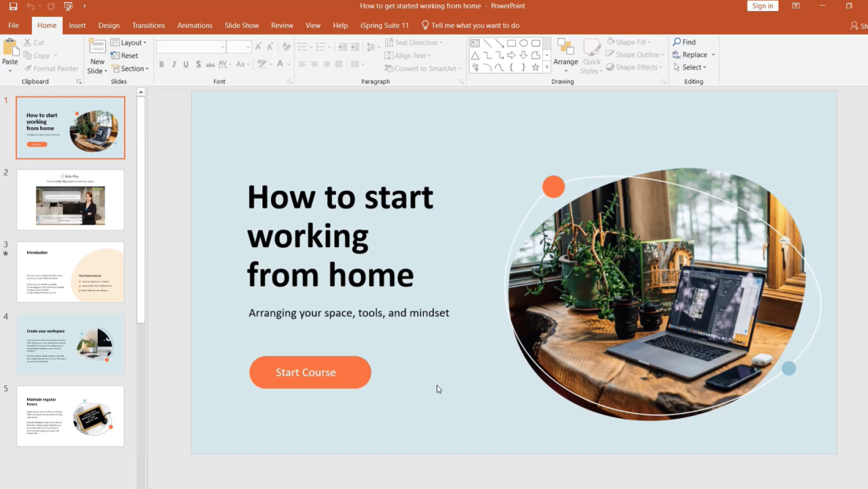Viewport: 868px width, 489px height.
Task: Pick the straight Line shape
Action: click(x=487, y=43)
